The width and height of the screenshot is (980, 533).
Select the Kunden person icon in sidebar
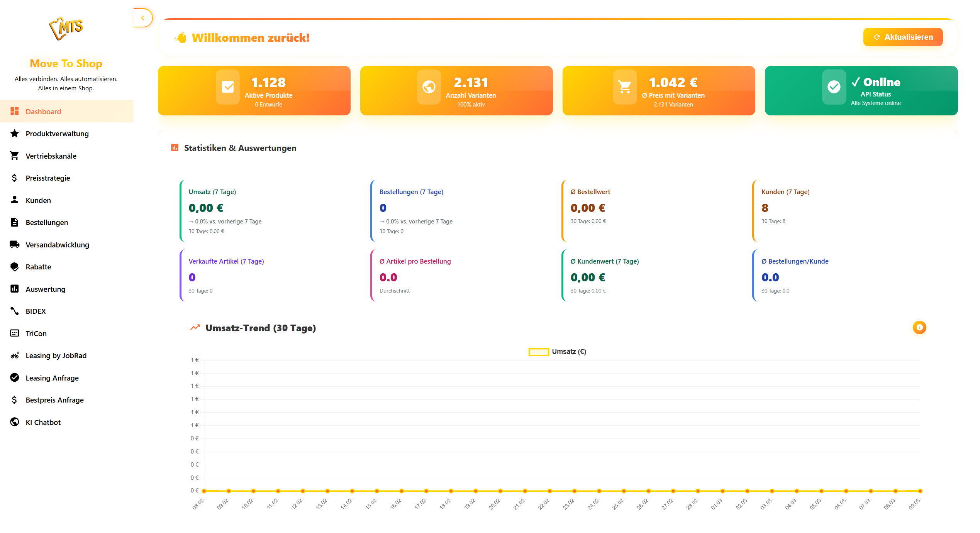[x=15, y=200]
